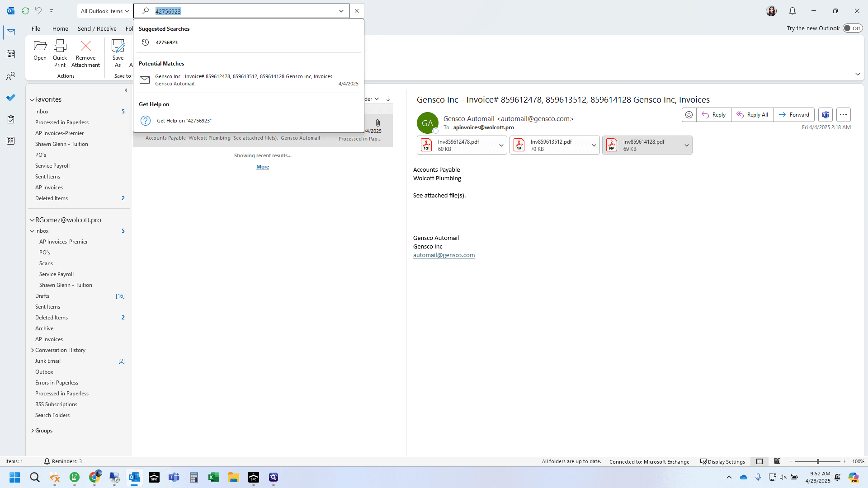Remove Attachment using the red X
Screen dimensions: 868x488
pyautogui.click(x=85, y=53)
